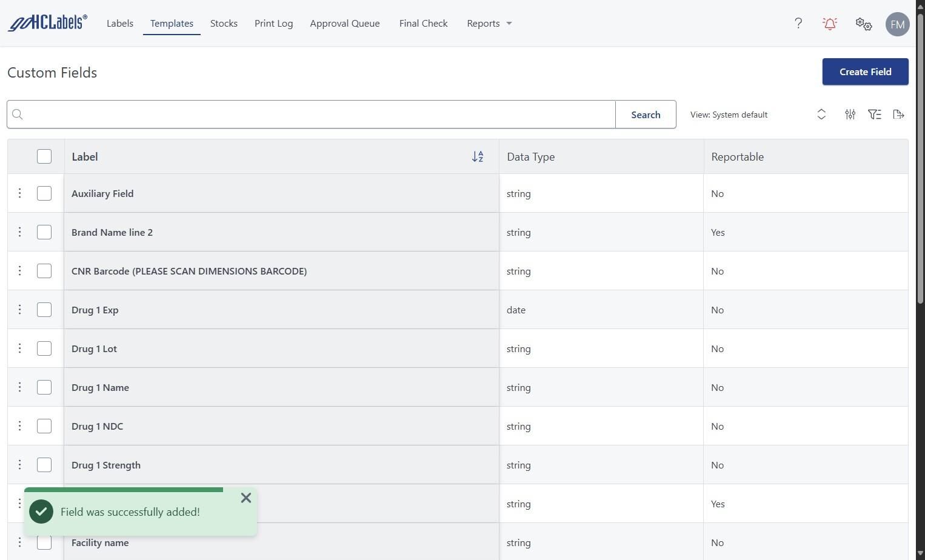Screen dimensions: 925x560
Task: Click the export icon
Action: 898,115
